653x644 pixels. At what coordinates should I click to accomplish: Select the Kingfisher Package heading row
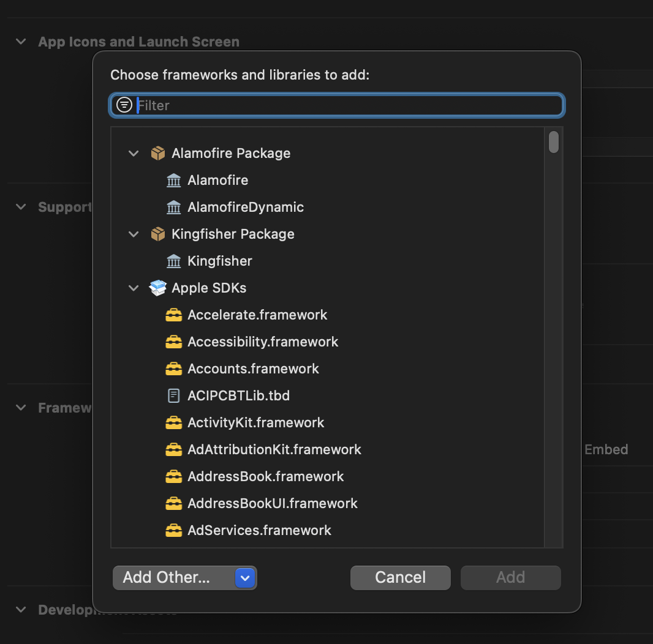pyautogui.click(x=327, y=234)
